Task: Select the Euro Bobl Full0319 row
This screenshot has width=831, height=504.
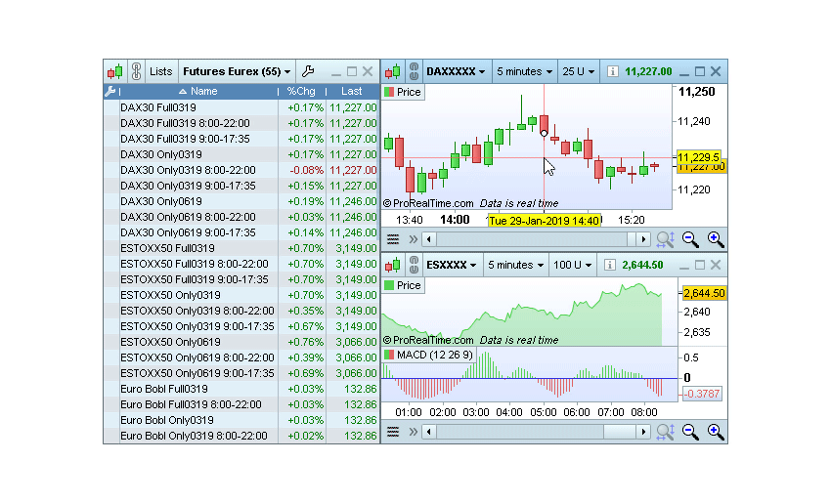Action: coord(241,389)
